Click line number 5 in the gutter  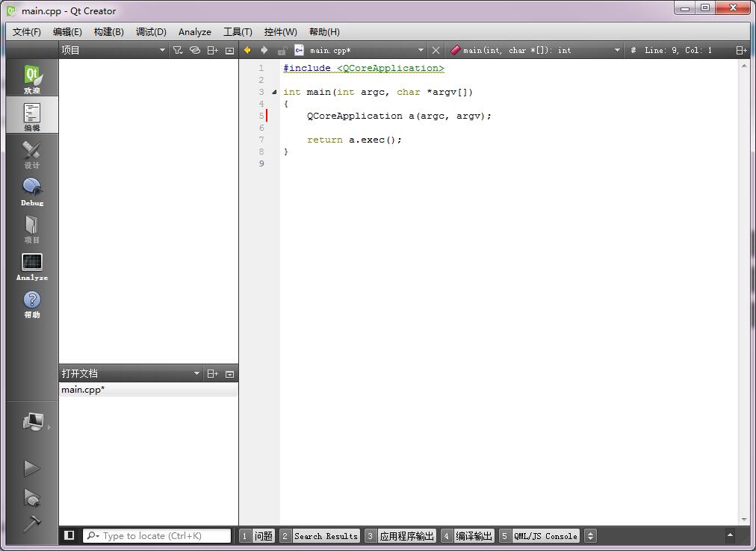coord(261,116)
